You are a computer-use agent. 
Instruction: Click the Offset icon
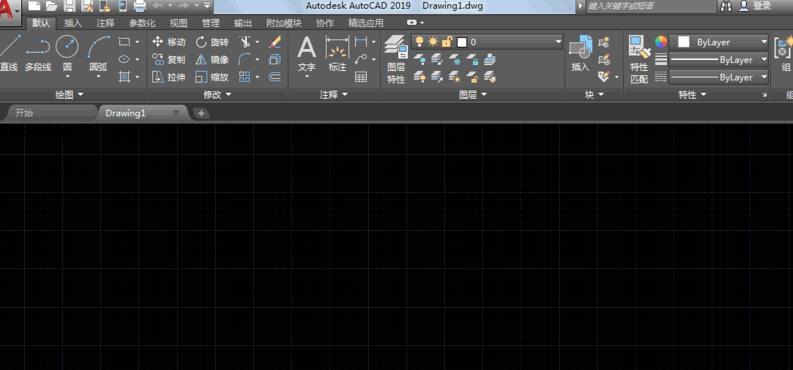[x=275, y=77]
